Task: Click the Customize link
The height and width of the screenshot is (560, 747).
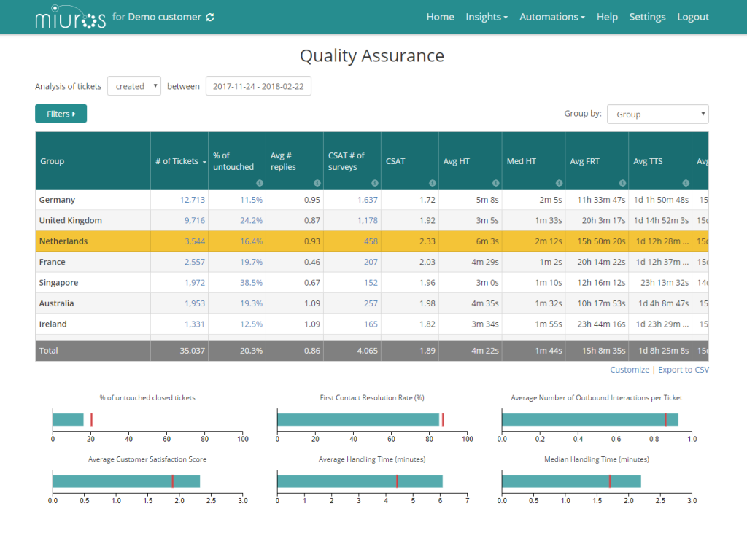Action: tap(630, 370)
